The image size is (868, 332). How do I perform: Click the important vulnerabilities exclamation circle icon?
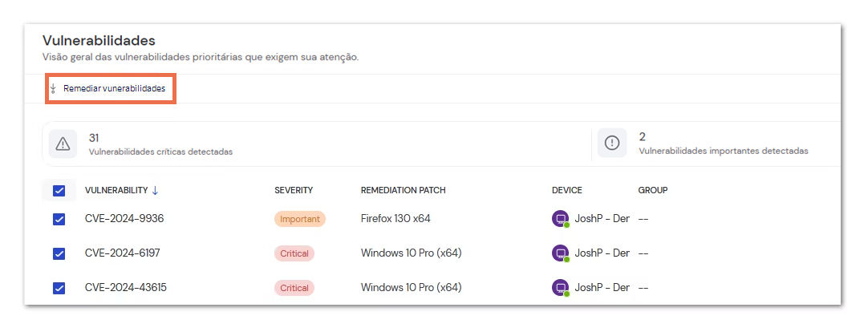tap(612, 143)
